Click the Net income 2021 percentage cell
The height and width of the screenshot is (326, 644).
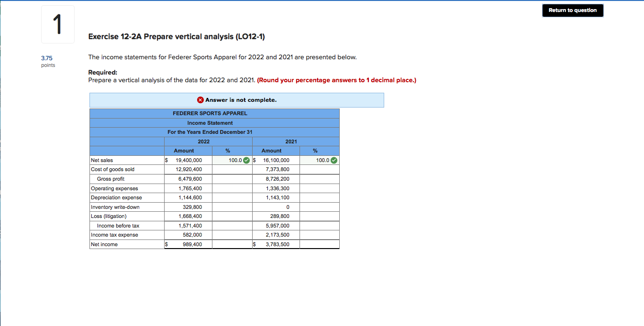pos(319,244)
